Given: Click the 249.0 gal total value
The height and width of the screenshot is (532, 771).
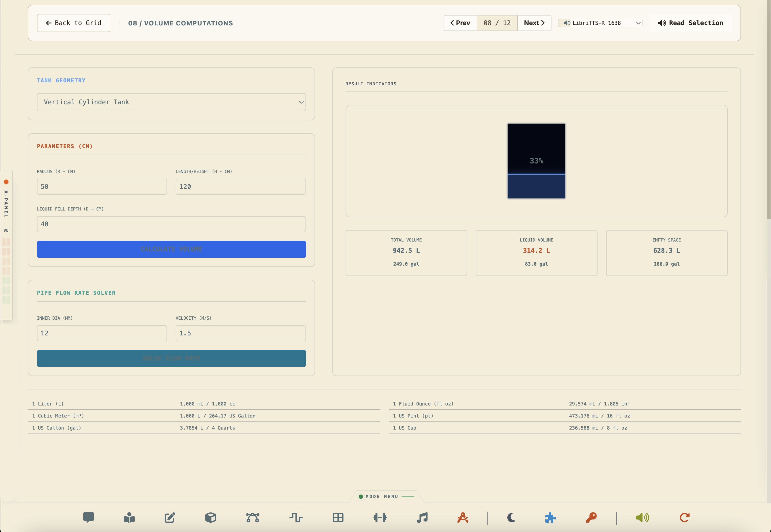Looking at the screenshot, I should (406, 264).
